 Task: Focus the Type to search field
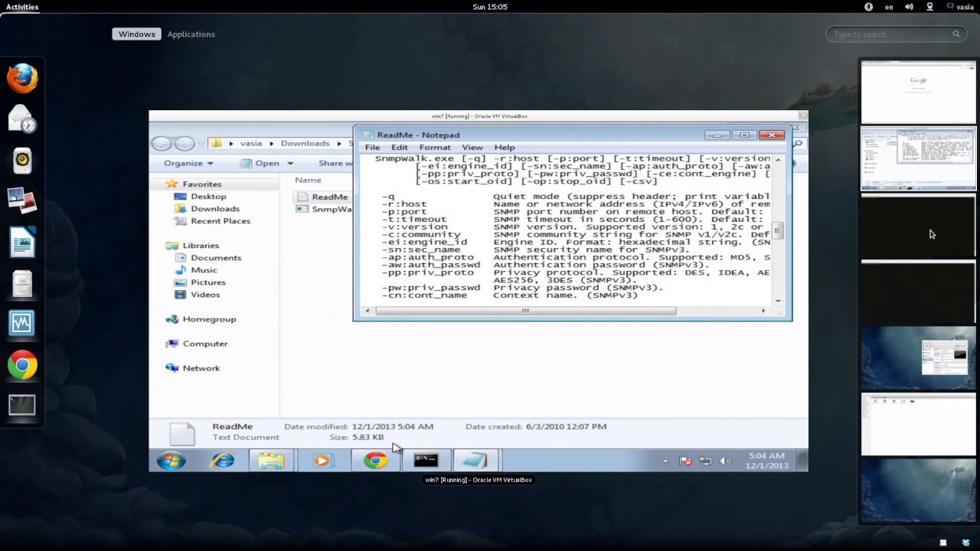896,34
